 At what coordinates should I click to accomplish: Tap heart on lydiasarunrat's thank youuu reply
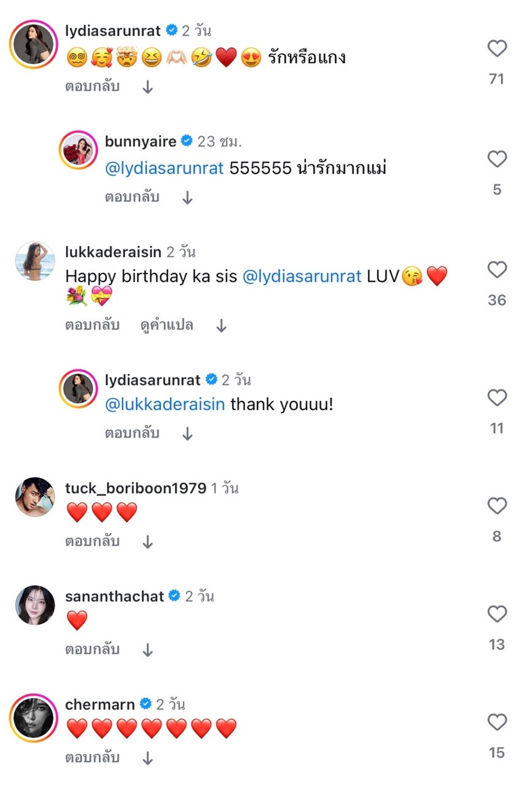[x=497, y=398]
